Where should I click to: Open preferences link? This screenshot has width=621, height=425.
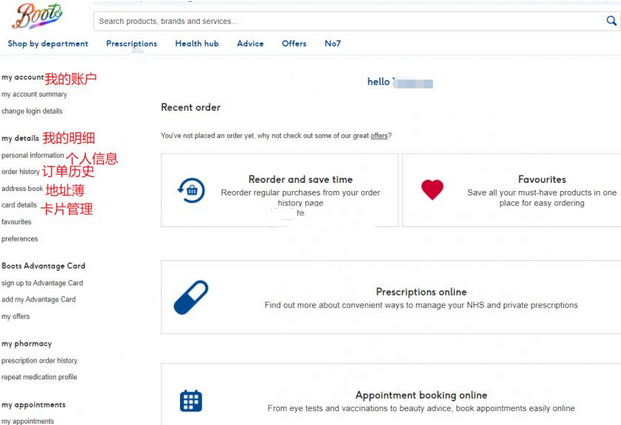point(19,239)
